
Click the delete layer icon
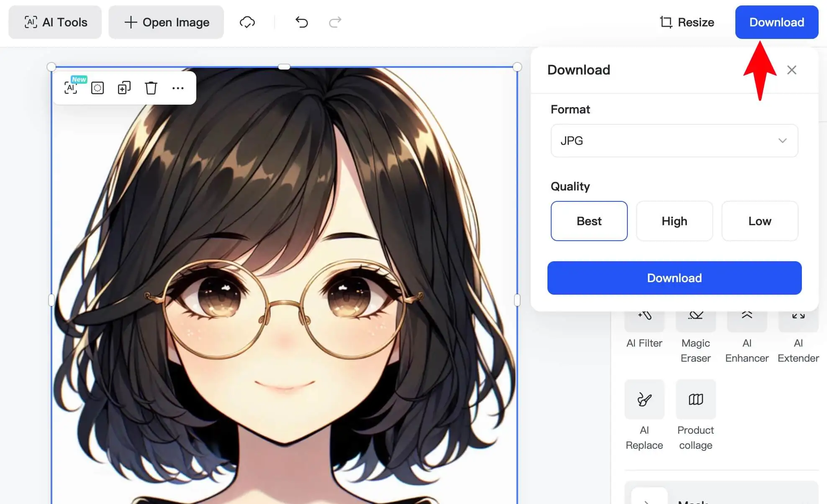[x=151, y=88]
